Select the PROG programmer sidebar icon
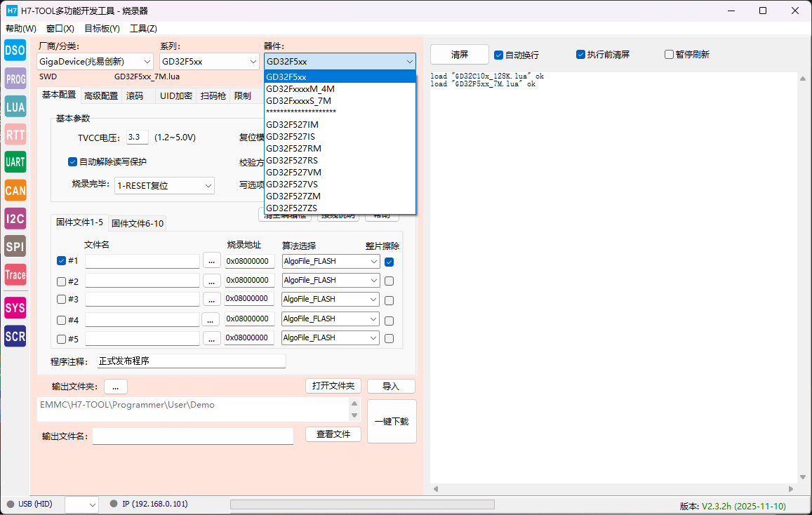 [x=15, y=79]
